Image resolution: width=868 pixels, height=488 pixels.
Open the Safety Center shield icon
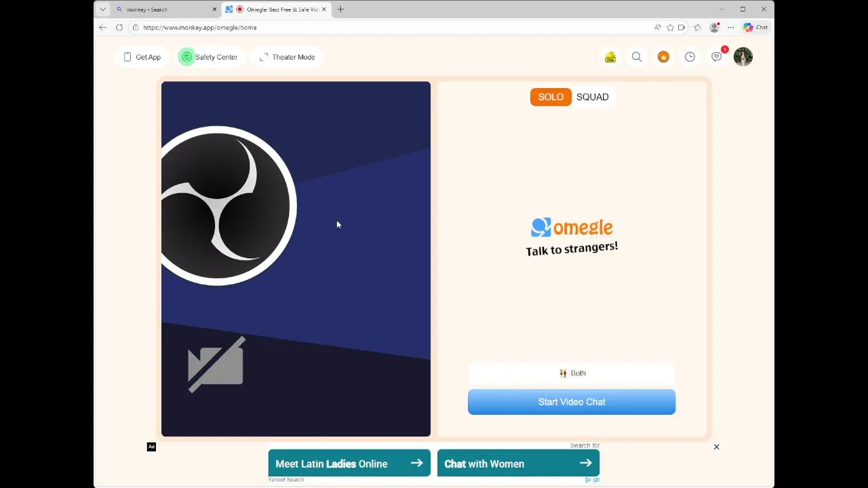186,57
